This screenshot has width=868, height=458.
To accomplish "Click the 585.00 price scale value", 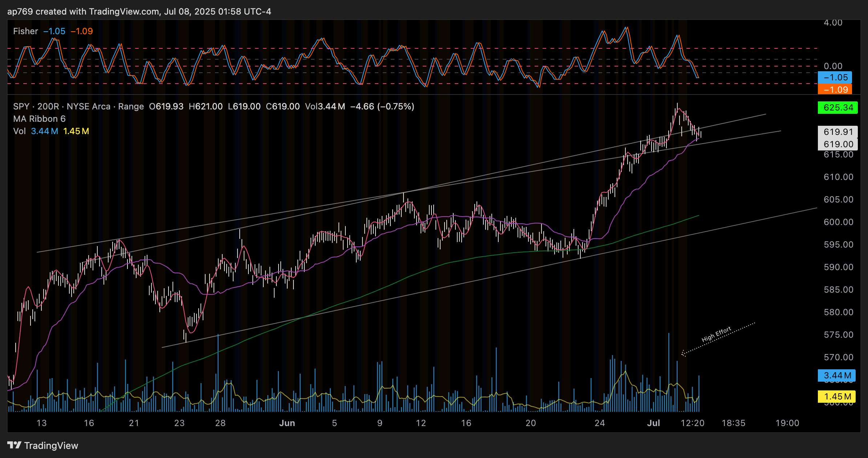I will 838,290.
